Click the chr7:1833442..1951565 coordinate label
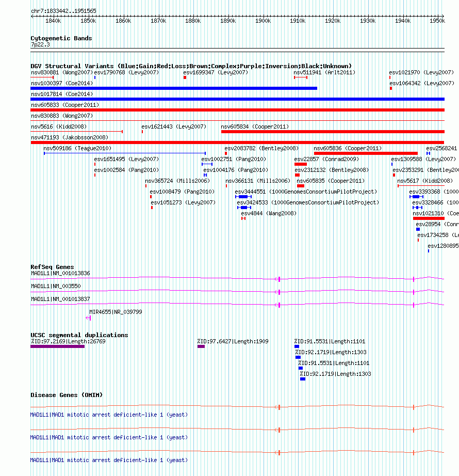 pyautogui.click(x=63, y=11)
